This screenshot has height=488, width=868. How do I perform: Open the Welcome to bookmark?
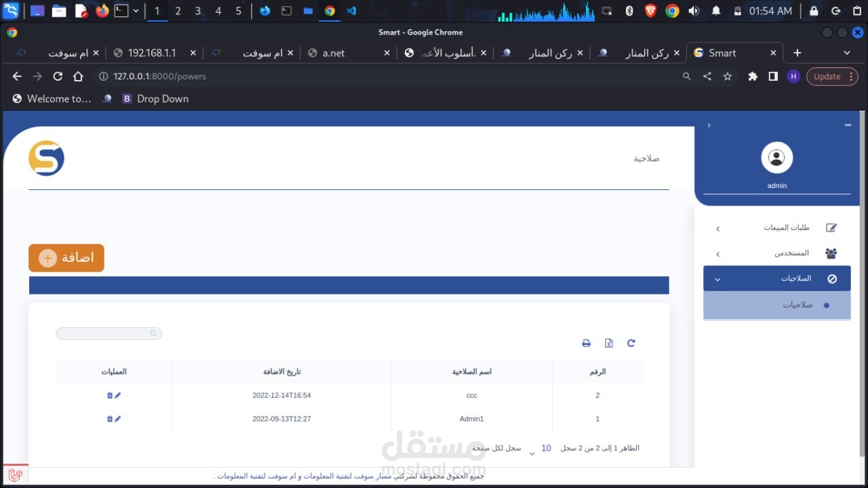52,99
